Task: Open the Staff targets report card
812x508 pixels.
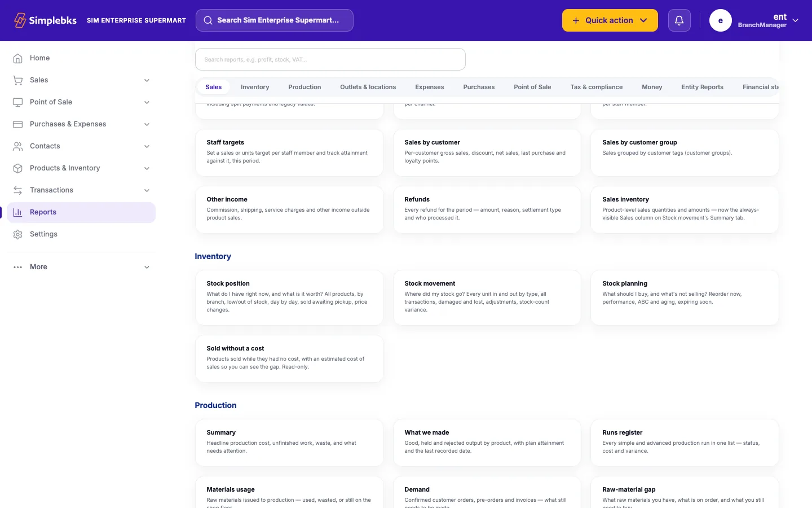Action: [289, 153]
